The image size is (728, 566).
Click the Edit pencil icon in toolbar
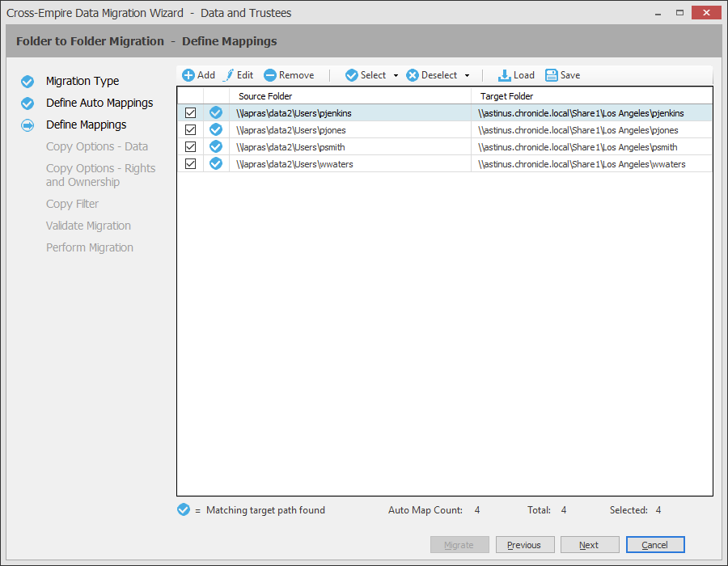(228, 75)
